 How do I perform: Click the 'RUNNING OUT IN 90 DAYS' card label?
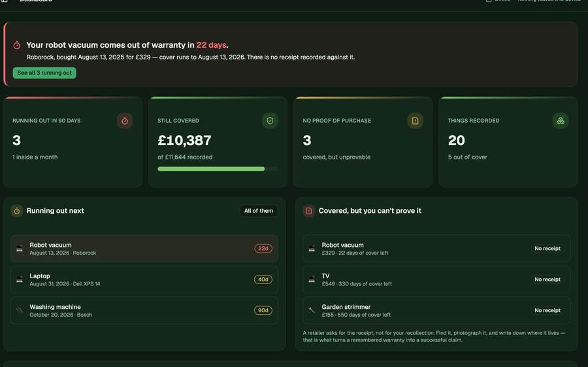pyautogui.click(x=46, y=121)
